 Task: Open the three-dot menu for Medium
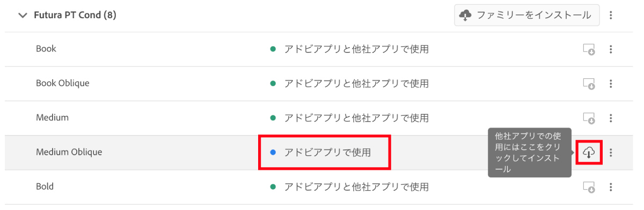tap(611, 118)
